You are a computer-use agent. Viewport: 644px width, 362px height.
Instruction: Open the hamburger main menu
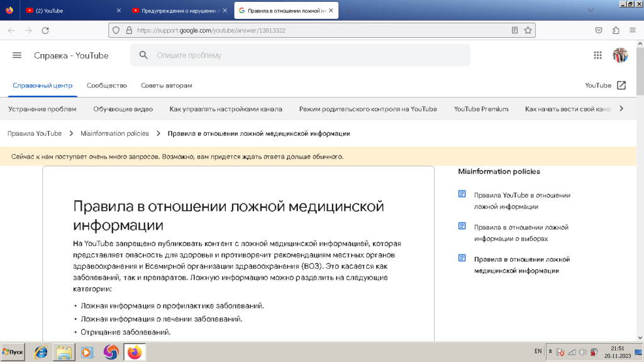(x=17, y=55)
